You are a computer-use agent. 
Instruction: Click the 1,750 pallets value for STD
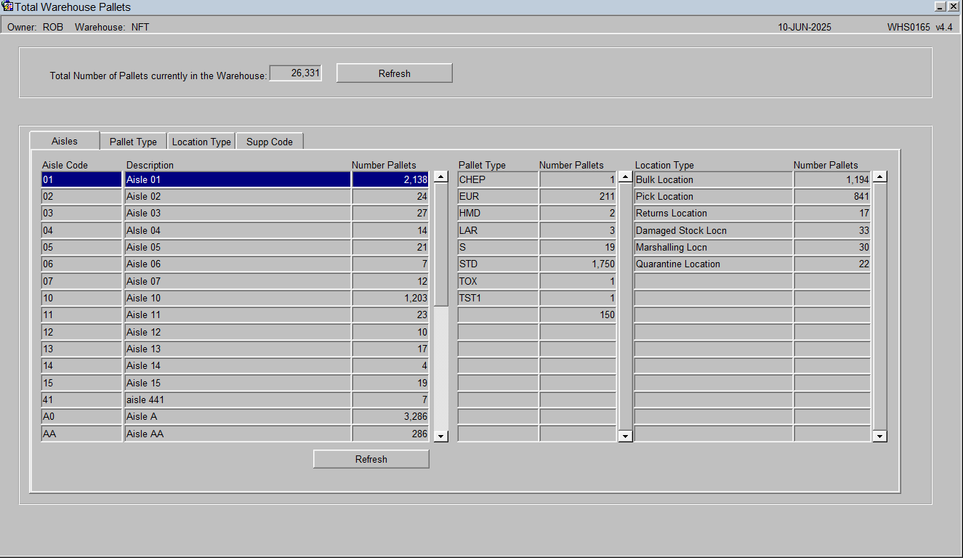(578, 264)
